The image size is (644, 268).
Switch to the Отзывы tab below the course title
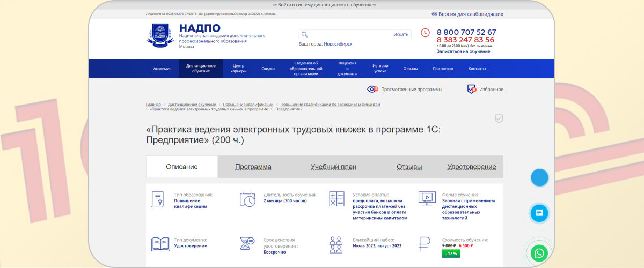pos(409,167)
